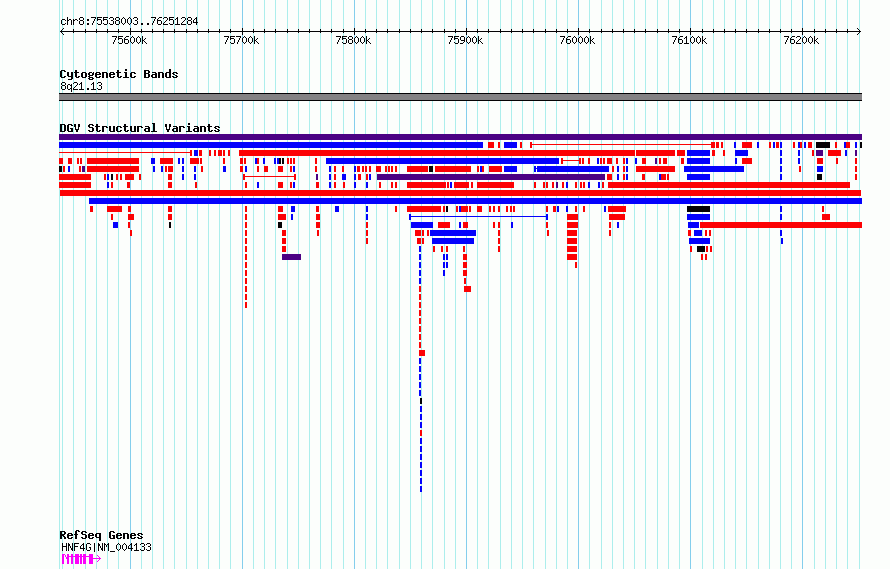Click the Cytogenetic Bands track title
The width and height of the screenshot is (890, 569).
(119, 74)
